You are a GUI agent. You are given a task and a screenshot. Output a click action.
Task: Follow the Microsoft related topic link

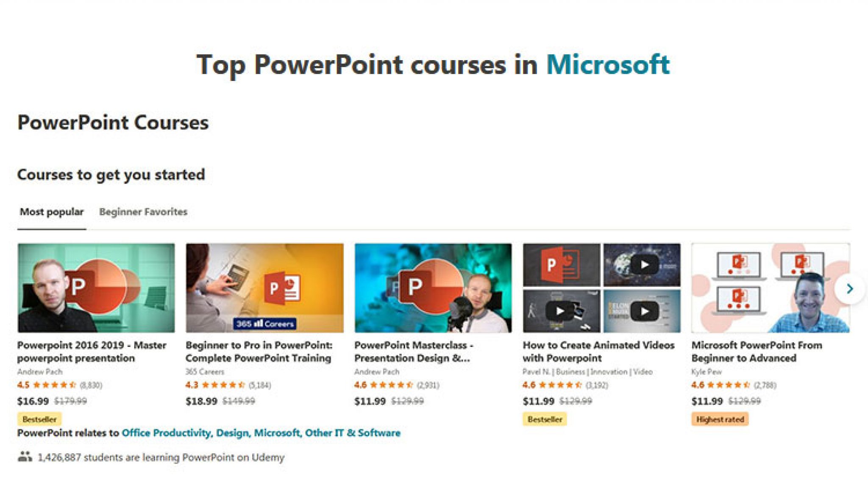277,433
